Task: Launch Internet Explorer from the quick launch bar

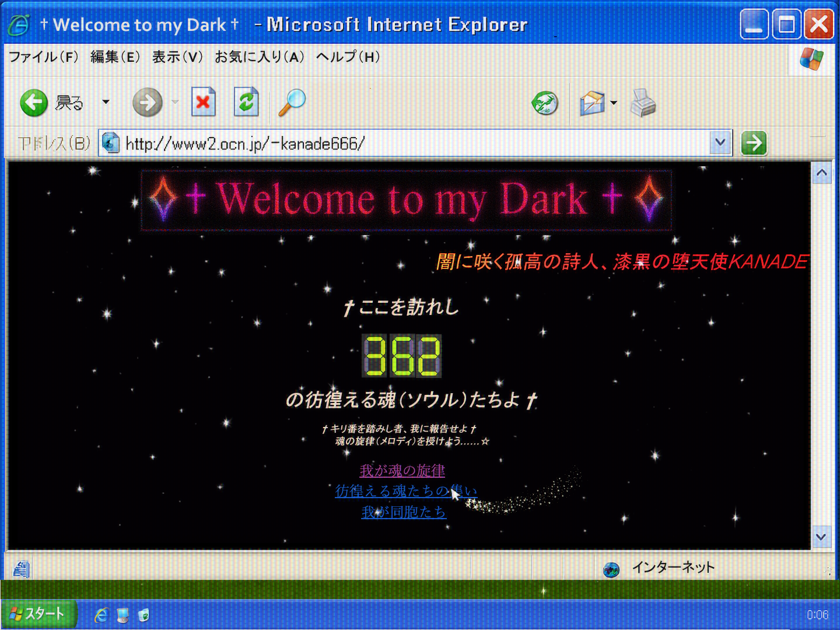Action: 101,615
